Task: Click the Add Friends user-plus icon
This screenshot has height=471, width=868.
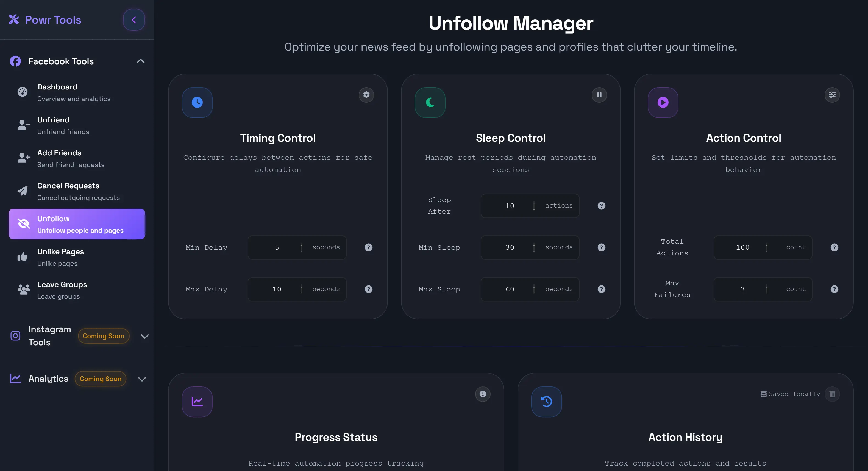Action: [x=24, y=158]
